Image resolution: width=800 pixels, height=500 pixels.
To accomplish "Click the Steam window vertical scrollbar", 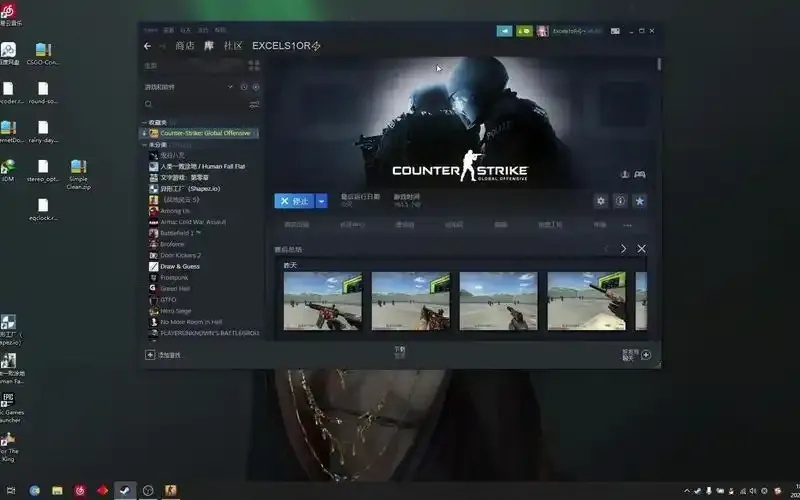I will 659,65.
